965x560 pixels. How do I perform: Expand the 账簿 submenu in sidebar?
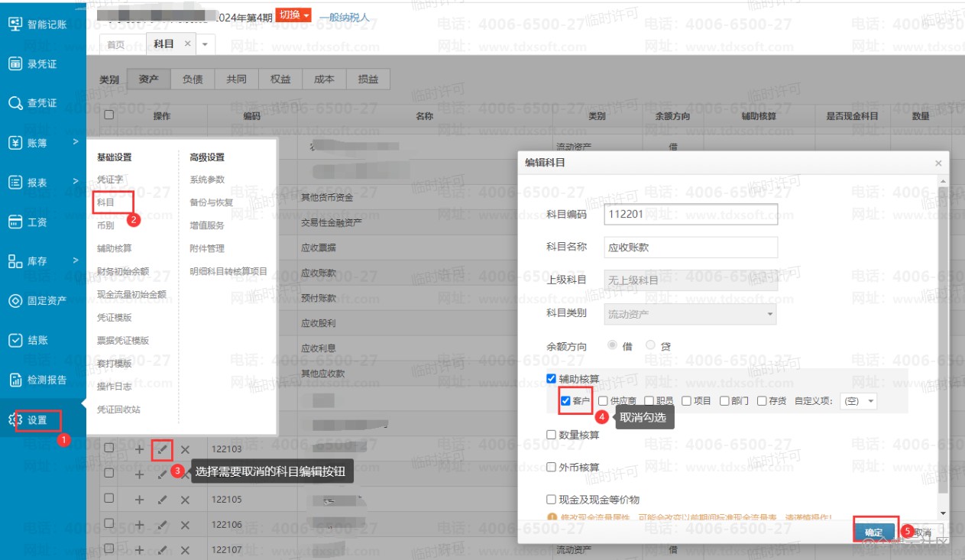(x=75, y=142)
